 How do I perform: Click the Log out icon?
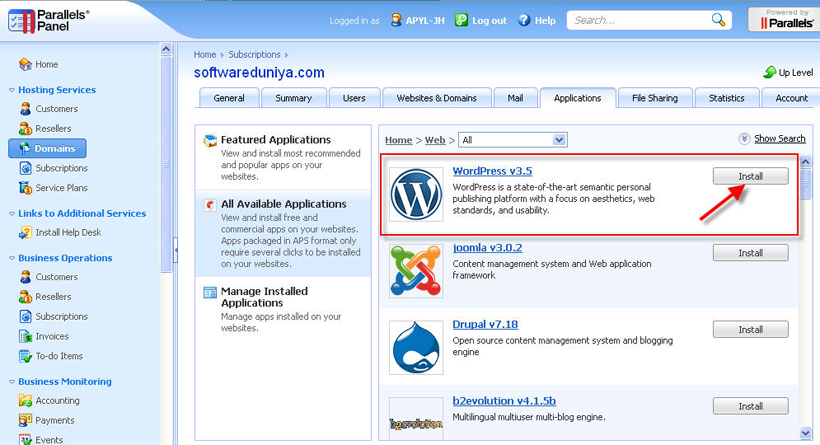(x=461, y=20)
